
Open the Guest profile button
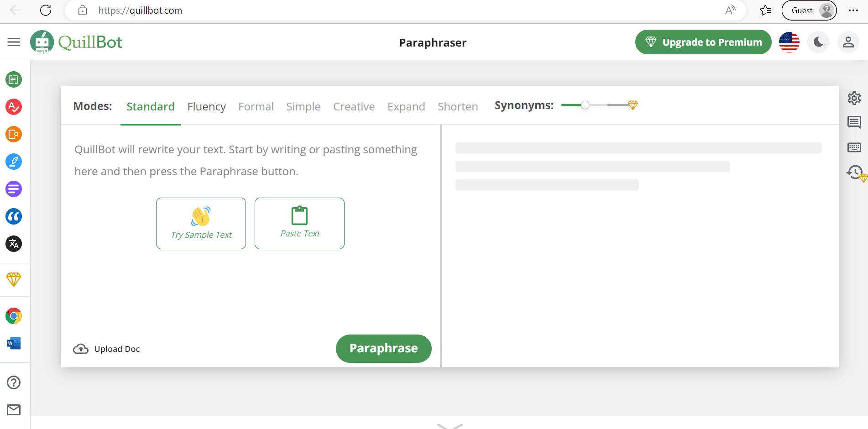809,10
